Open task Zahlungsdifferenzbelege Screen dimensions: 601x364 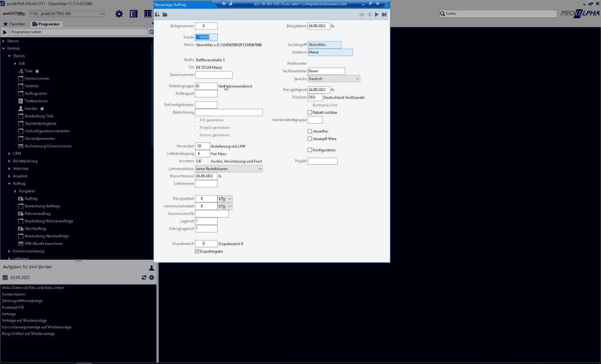(22, 301)
